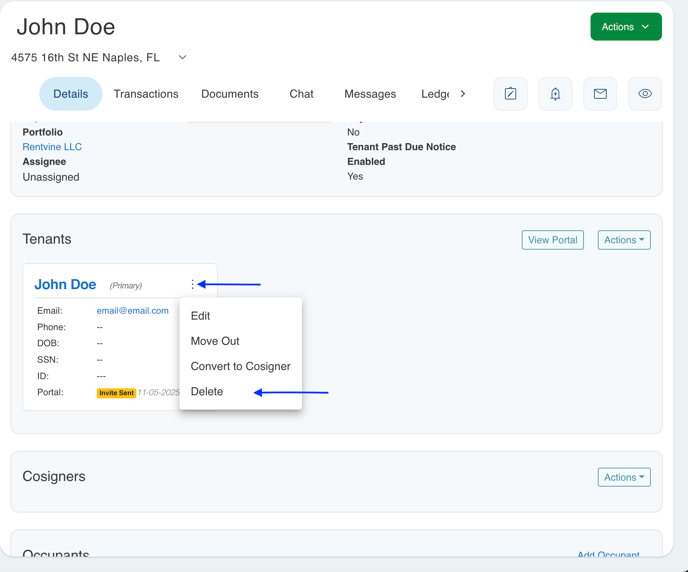
Task: Click the View Portal button
Action: 552,240
